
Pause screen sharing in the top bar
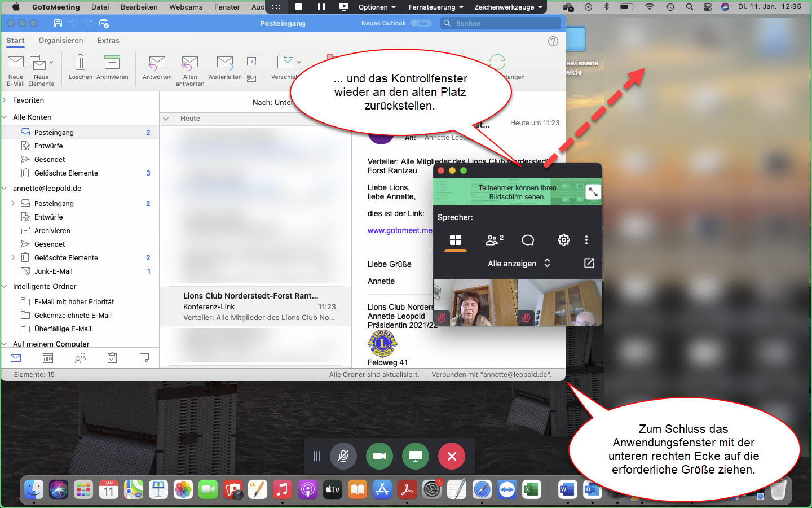pos(321,7)
